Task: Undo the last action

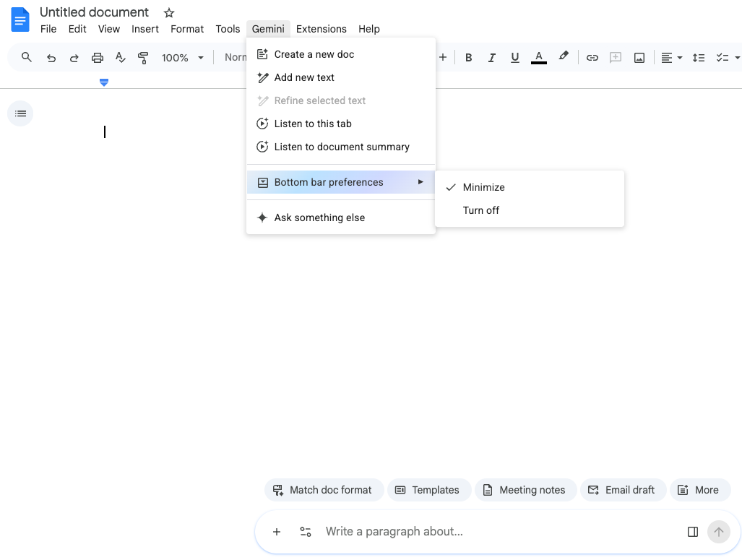Action: 51,58
